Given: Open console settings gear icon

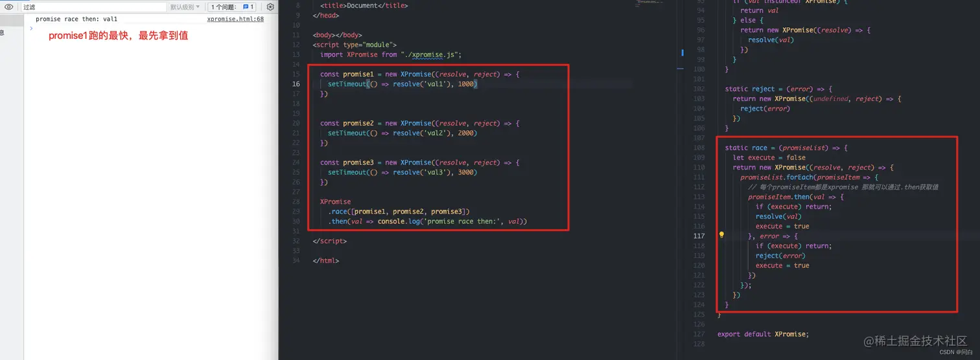Looking at the screenshot, I should click(271, 7).
